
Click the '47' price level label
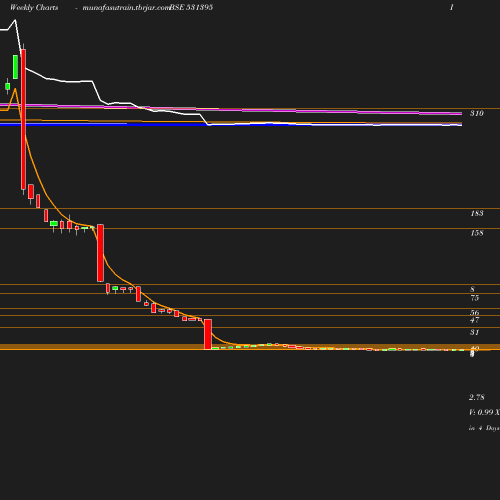(x=475, y=320)
